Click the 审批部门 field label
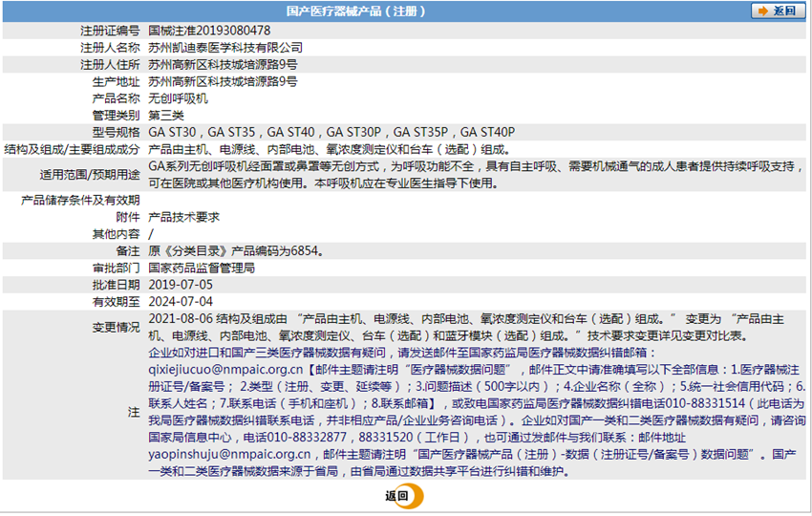 (x=116, y=268)
